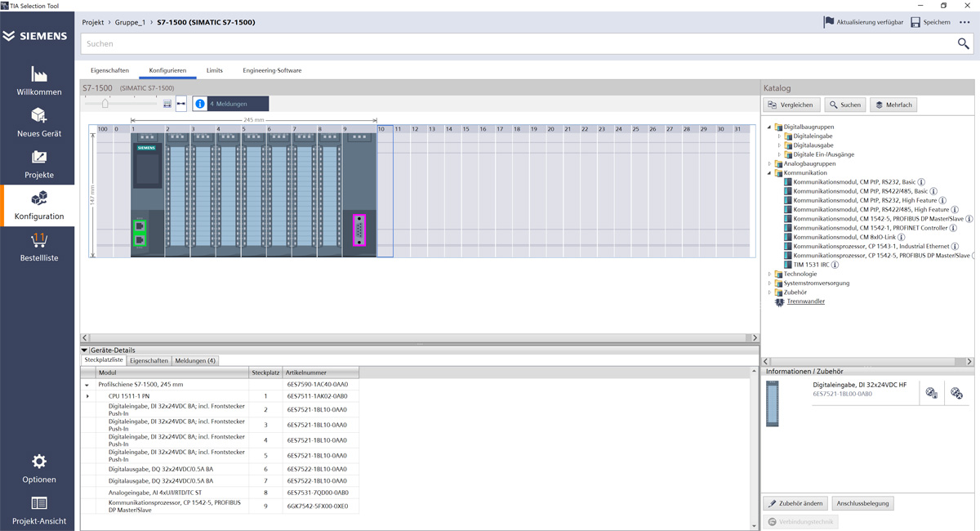Collapse the Geräte-Details panel
The width and height of the screenshot is (980, 531).
84,350
